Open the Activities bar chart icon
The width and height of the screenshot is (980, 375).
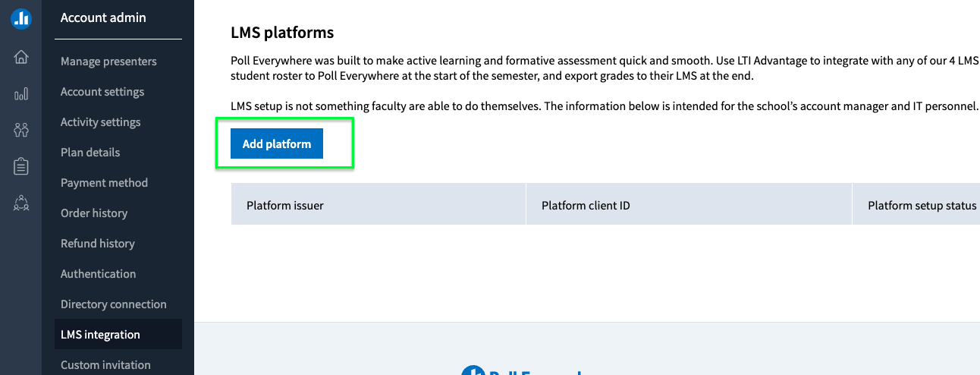tap(21, 94)
